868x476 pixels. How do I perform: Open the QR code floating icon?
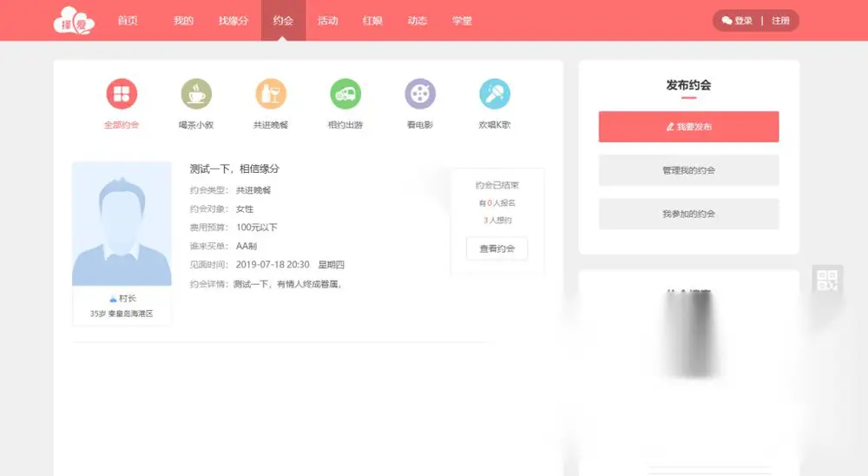click(x=827, y=280)
